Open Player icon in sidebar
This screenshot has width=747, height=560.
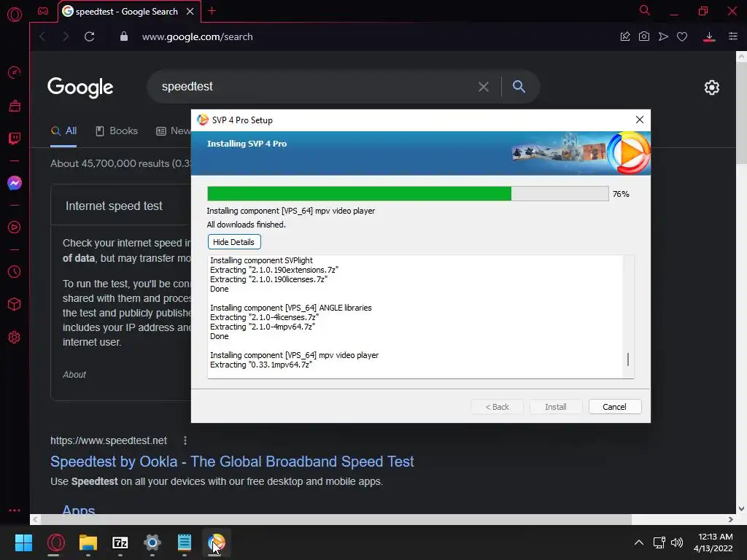[x=15, y=227]
